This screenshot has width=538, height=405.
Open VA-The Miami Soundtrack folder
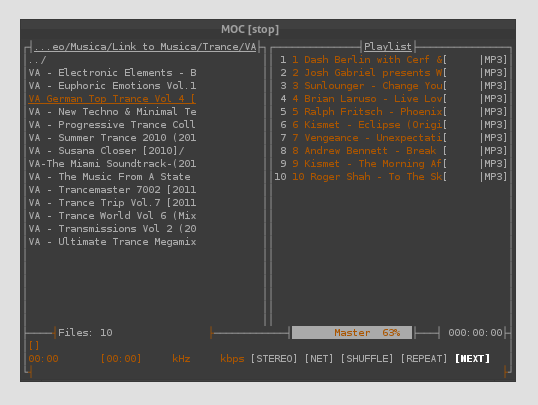[x=112, y=164]
